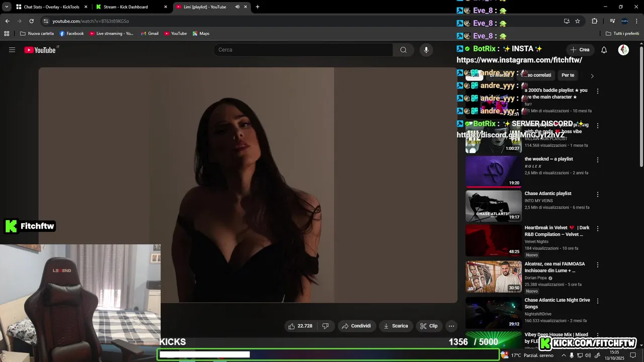Click the install app icon in the address bar
644x362 pixels.
click(567, 21)
